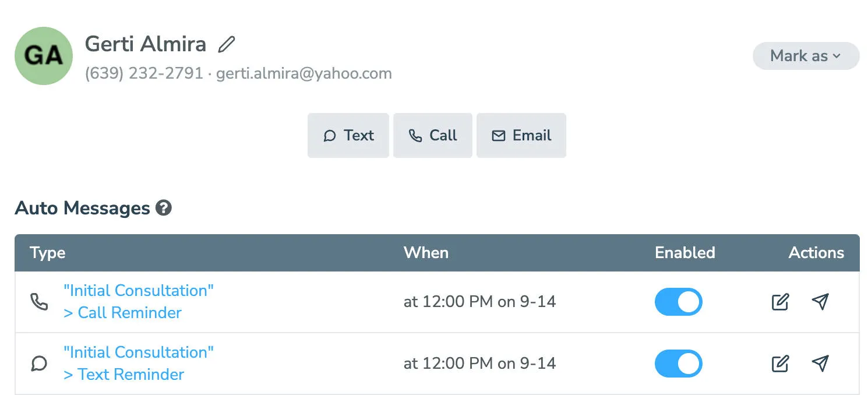The width and height of the screenshot is (868, 395).
Task: Click the GA avatar circle
Action: 43,55
